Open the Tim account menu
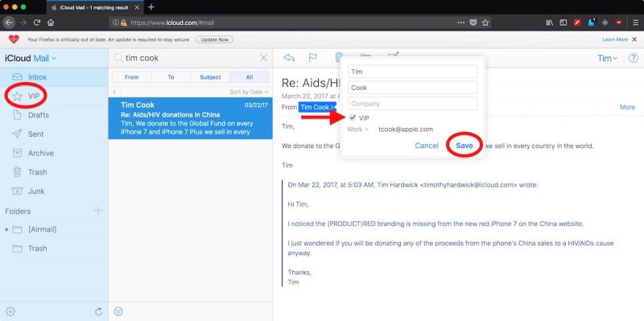This screenshot has height=321, width=644. click(x=607, y=58)
